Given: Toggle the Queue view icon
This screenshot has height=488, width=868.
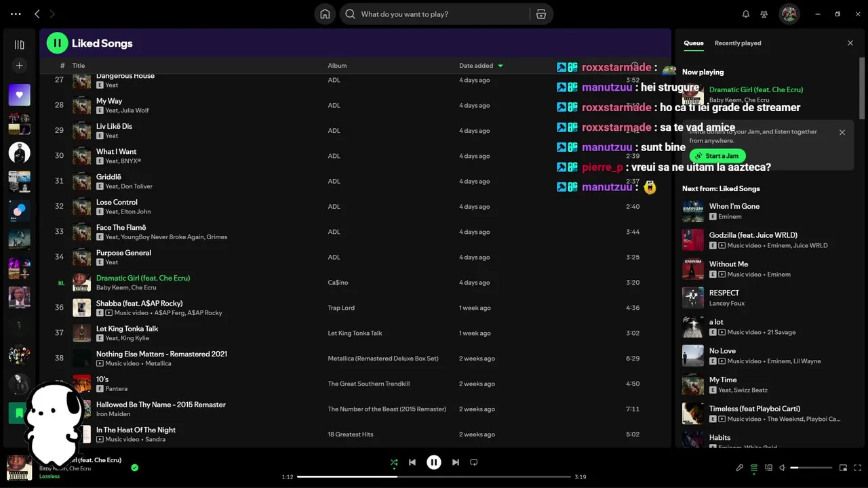Looking at the screenshot, I should click(754, 468).
